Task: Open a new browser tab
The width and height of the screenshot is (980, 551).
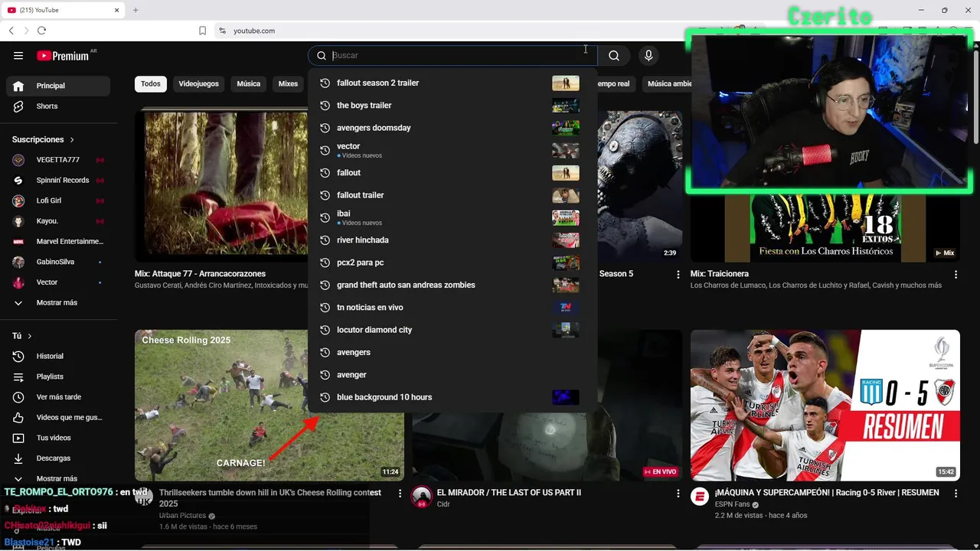Action: click(136, 10)
